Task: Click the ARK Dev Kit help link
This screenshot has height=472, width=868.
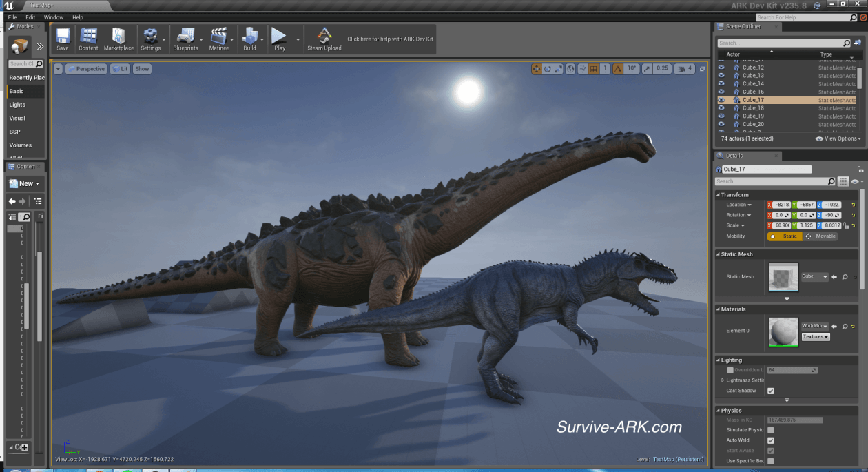Action: point(390,39)
